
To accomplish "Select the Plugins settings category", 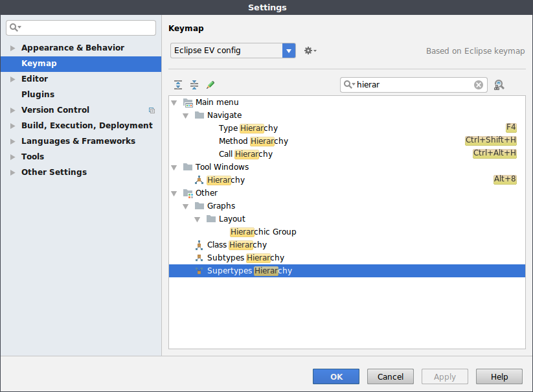I will click(38, 94).
